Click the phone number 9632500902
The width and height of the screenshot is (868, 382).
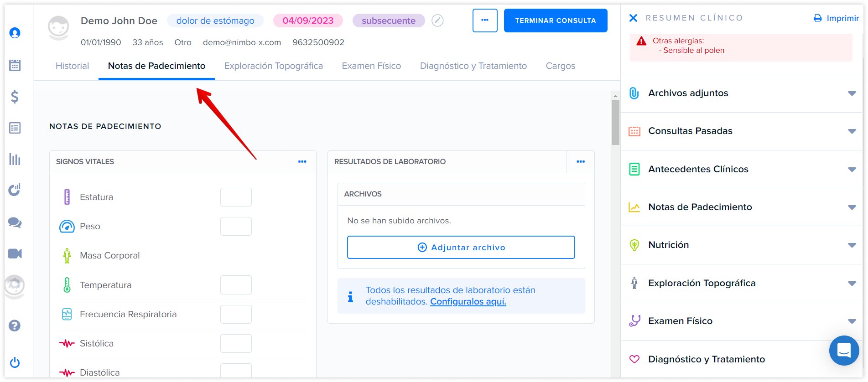coord(318,42)
